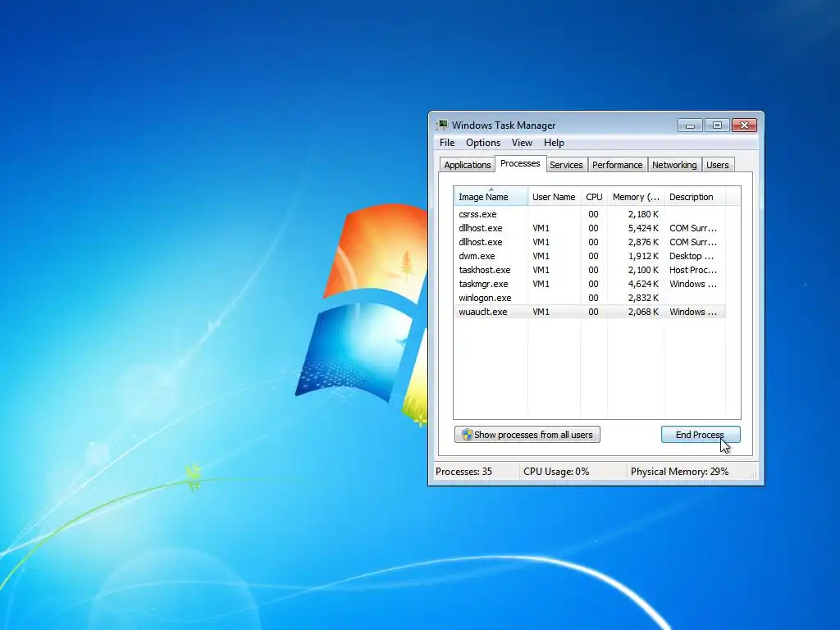840x630 pixels.
Task: Click the End Process button
Action: (x=701, y=435)
